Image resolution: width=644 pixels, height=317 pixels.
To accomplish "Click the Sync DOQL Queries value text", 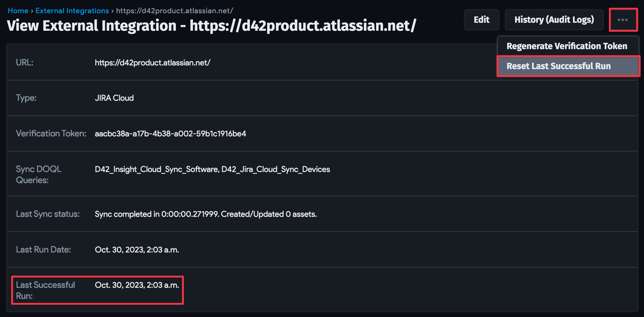I will (x=212, y=169).
